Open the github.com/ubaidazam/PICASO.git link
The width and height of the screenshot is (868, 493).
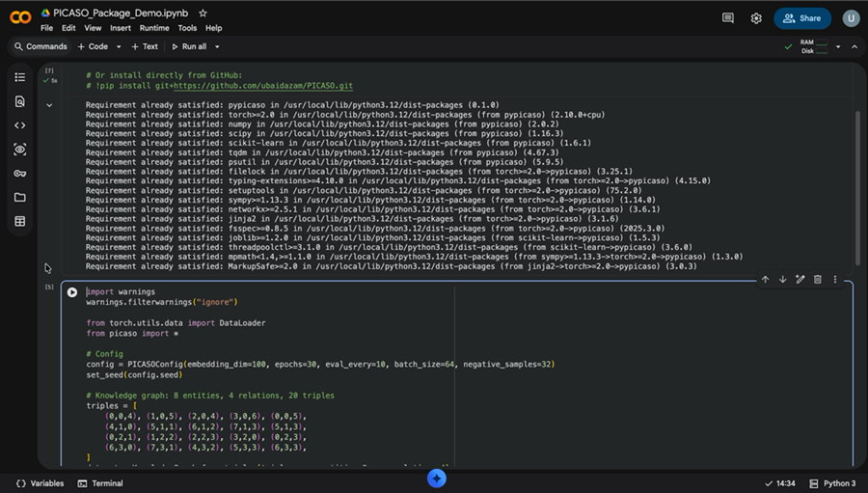pyautogui.click(x=263, y=85)
